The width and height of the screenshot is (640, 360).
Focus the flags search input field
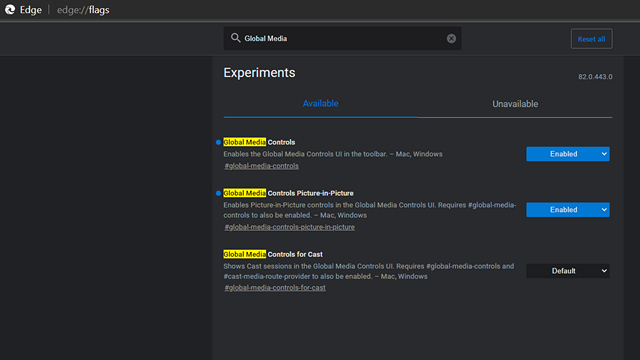pyautogui.click(x=342, y=38)
